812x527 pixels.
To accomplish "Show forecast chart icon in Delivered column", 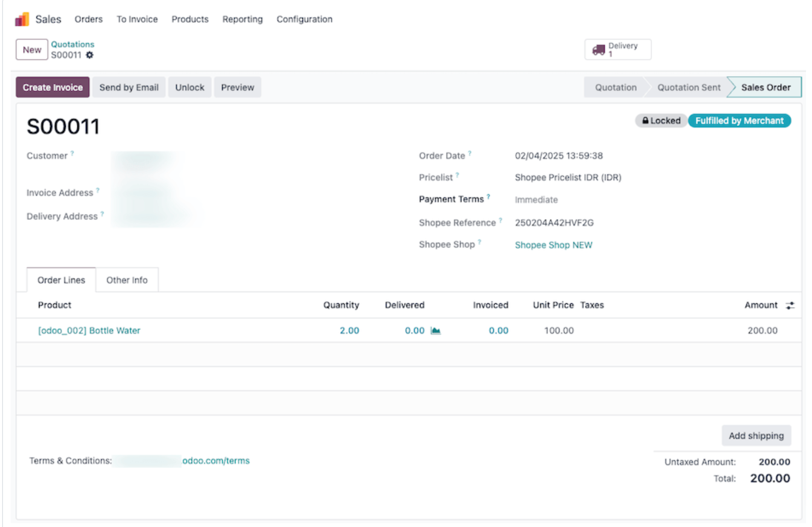I will (435, 330).
